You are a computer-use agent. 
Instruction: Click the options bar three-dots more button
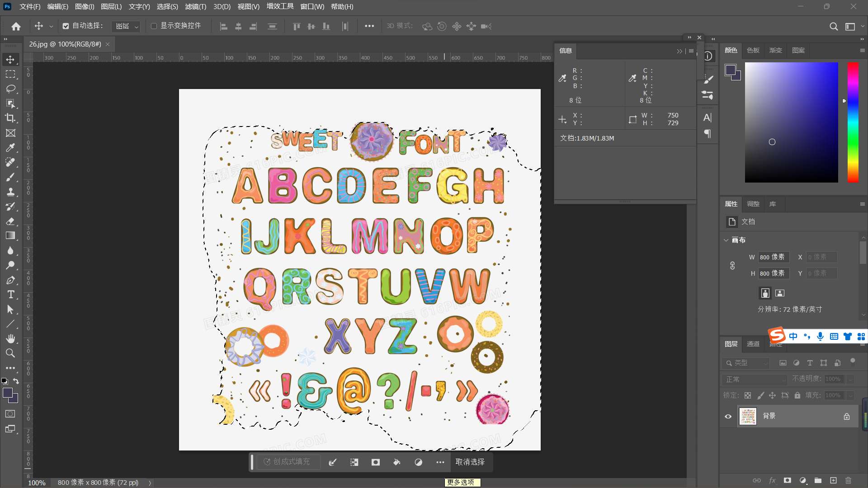pyautogui.click(x=369, y=26)
